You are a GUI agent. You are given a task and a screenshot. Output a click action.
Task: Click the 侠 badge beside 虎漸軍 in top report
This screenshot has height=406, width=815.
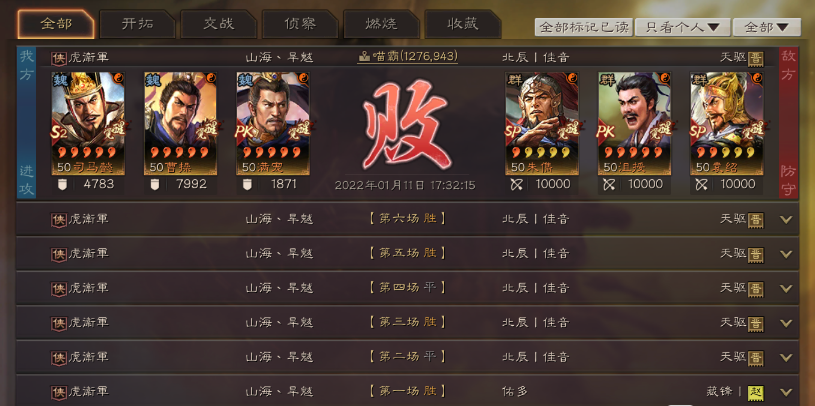59,58
